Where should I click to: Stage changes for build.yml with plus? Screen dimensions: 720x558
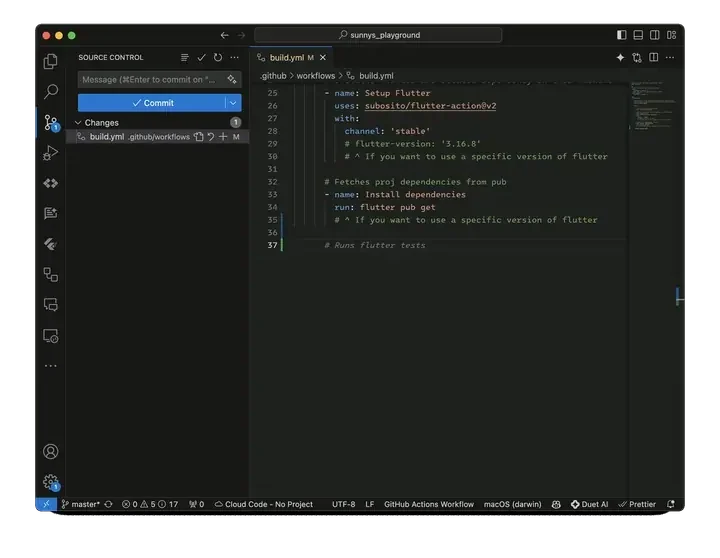point(223,136)
